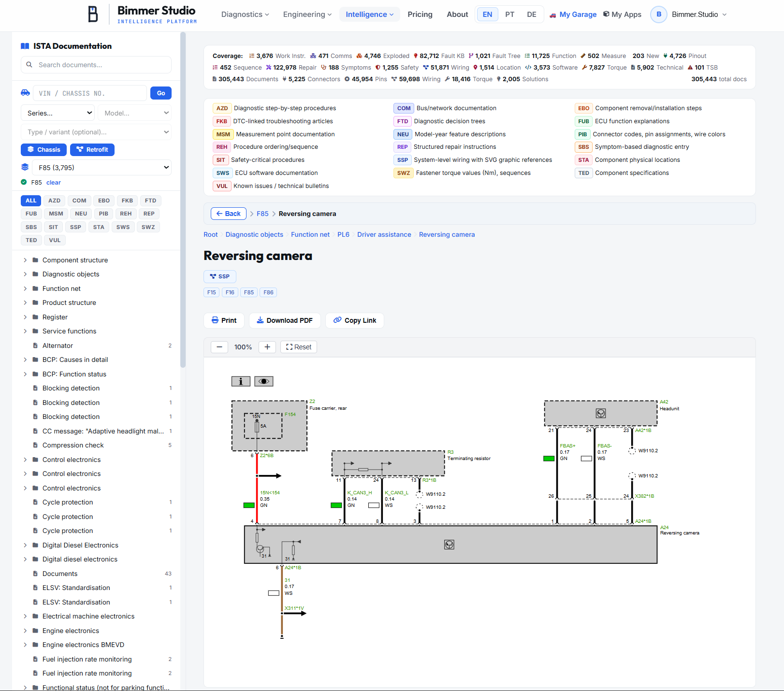The width and height of the screenshot is (784, 691).
Task: Click the PL6 breadcrumb link
Action: pos(343,234)
